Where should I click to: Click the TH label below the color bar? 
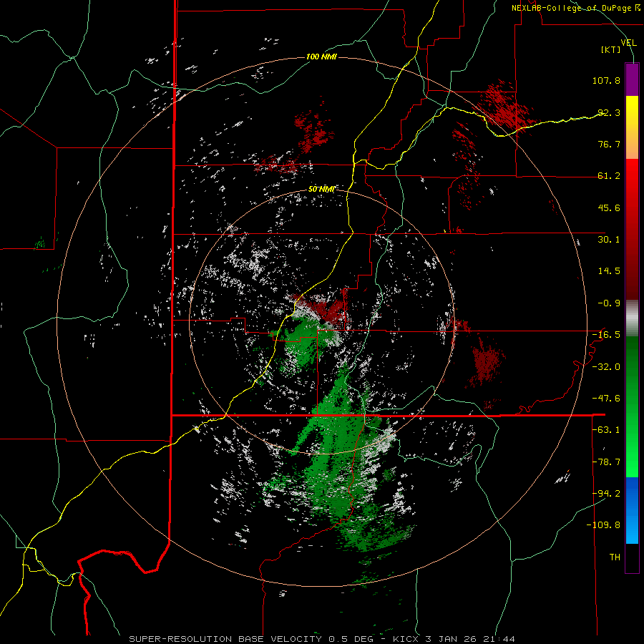[615, 557]
